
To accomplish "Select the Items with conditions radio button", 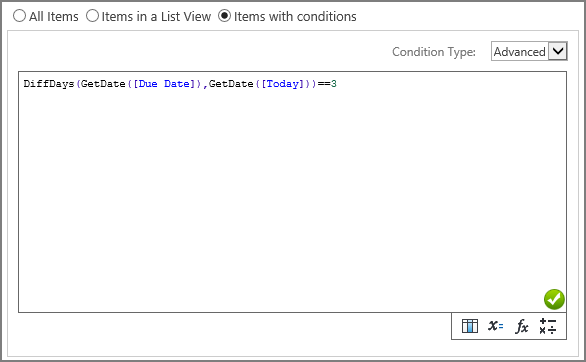I will (x=224, y=16).
